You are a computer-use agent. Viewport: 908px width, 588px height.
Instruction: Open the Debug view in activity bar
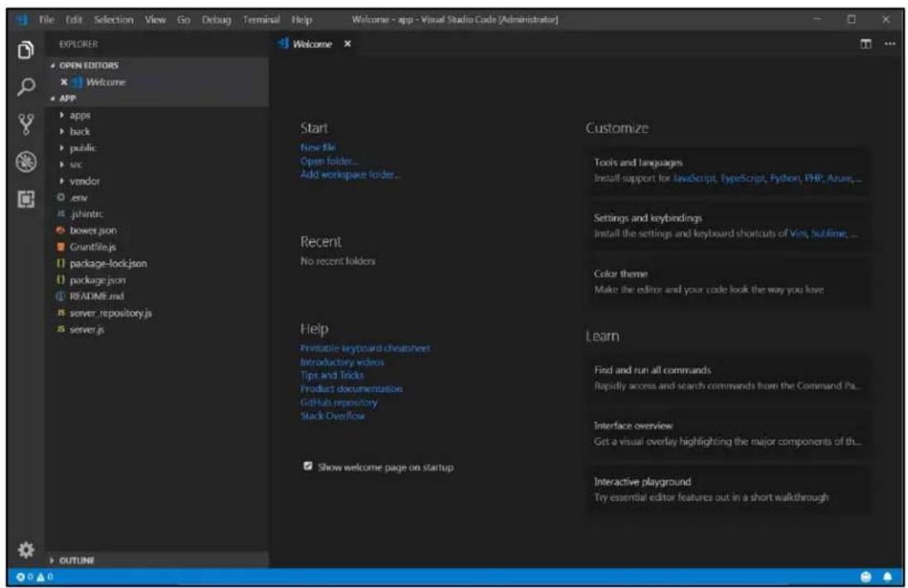[26, 162]
